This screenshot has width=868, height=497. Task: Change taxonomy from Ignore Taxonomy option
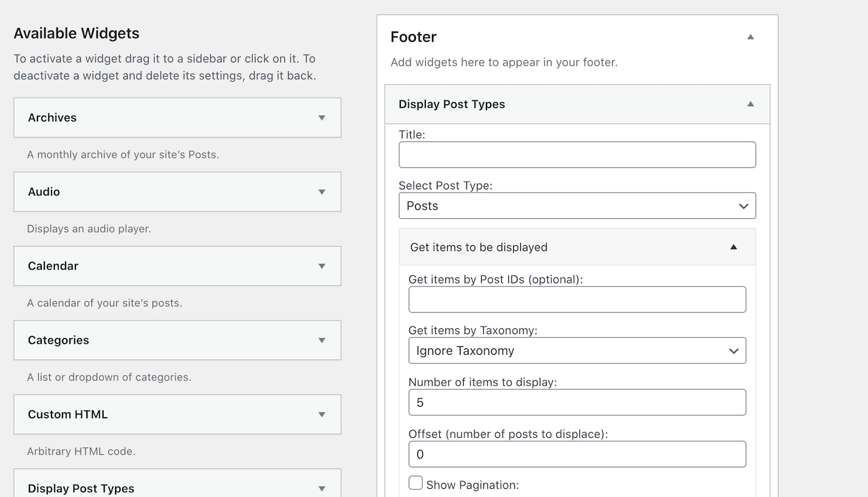pyautogui.click(x=577, y=351)
